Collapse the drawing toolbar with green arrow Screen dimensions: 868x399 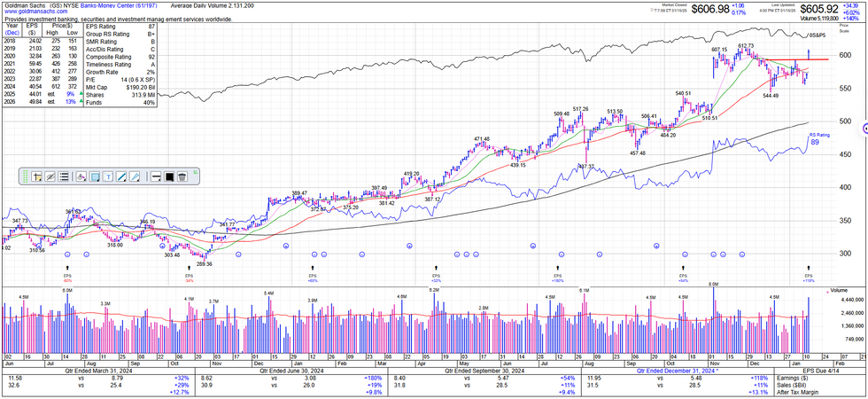point(195,173)
